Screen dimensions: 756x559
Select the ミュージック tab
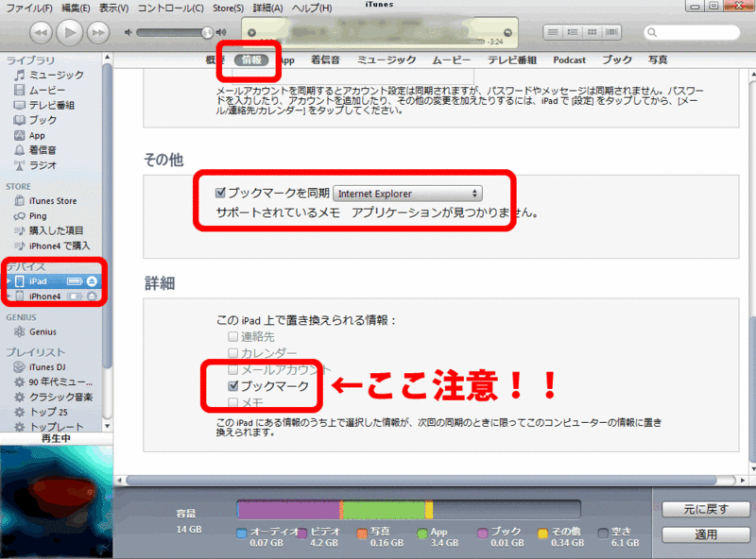coord(387,59)
